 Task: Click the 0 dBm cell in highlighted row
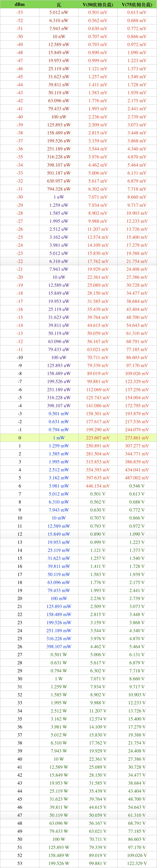19,438
